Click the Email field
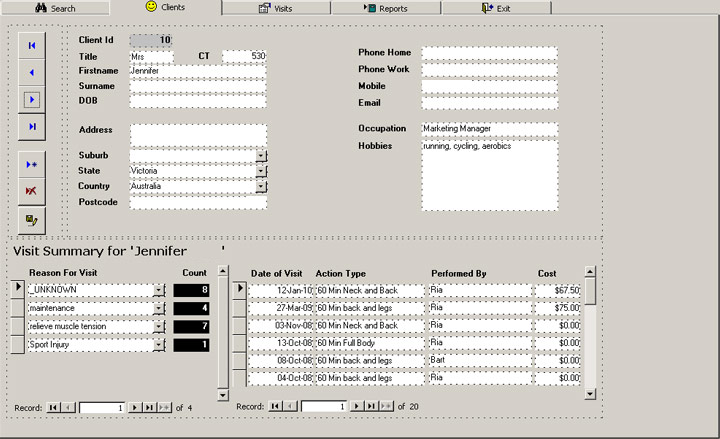This screenshot has height=439, width=720. point(489,103)
